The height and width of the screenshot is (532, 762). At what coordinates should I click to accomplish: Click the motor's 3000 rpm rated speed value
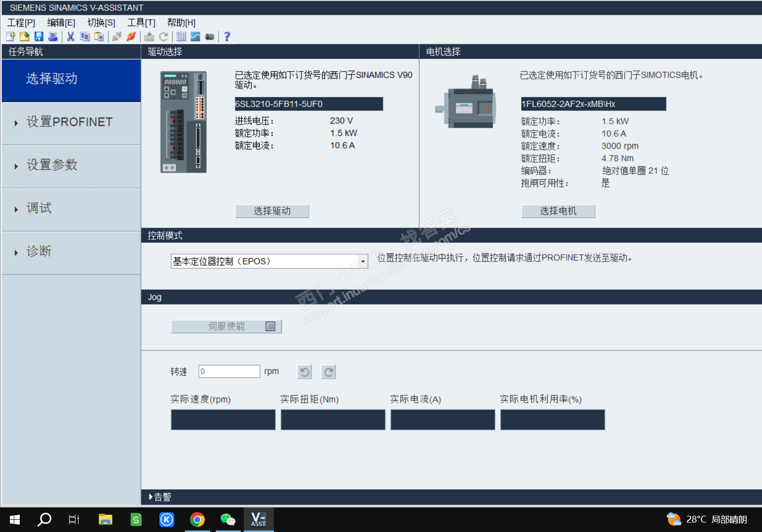[620, 146]
